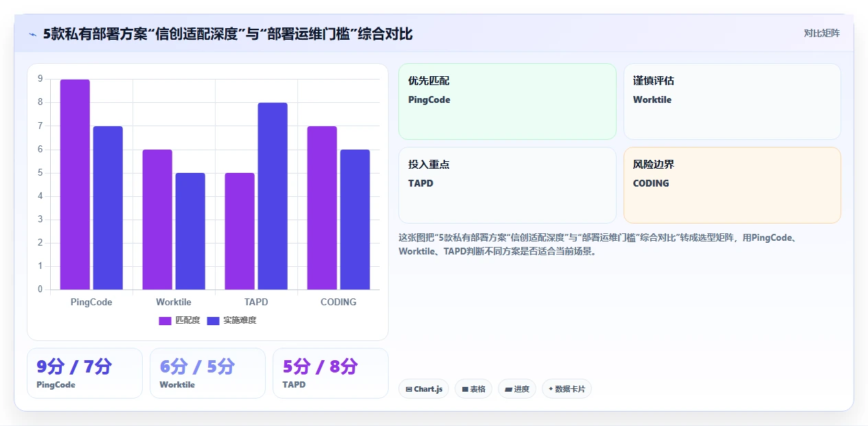Click the lightning icon beside the title
The height and width of the screenshot is (426, 868).
[32, 34]
